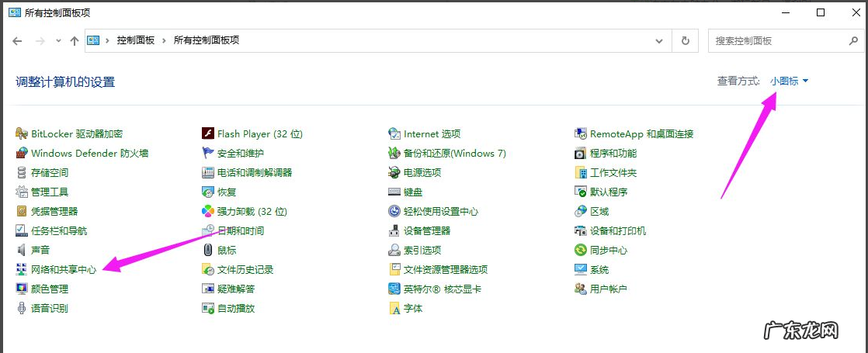Go back with the back arrow
Image resolution: width=868 pixels, height=353 pixels.
pos(17,41)
